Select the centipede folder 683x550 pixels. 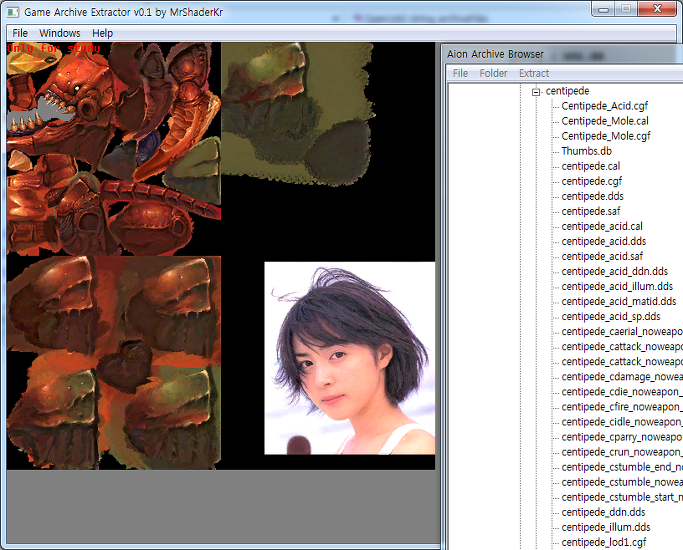pos(567,91)
